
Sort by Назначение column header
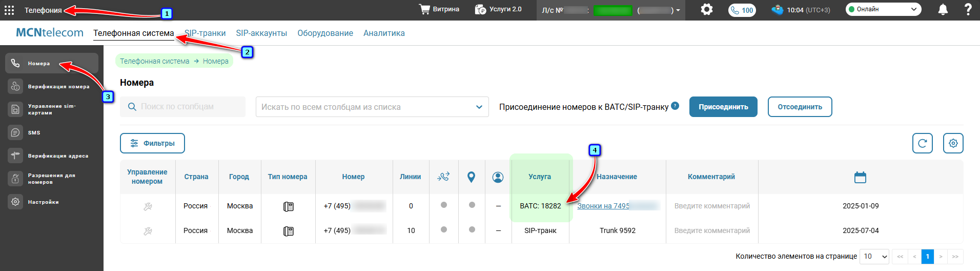click(x=617, y=177)
